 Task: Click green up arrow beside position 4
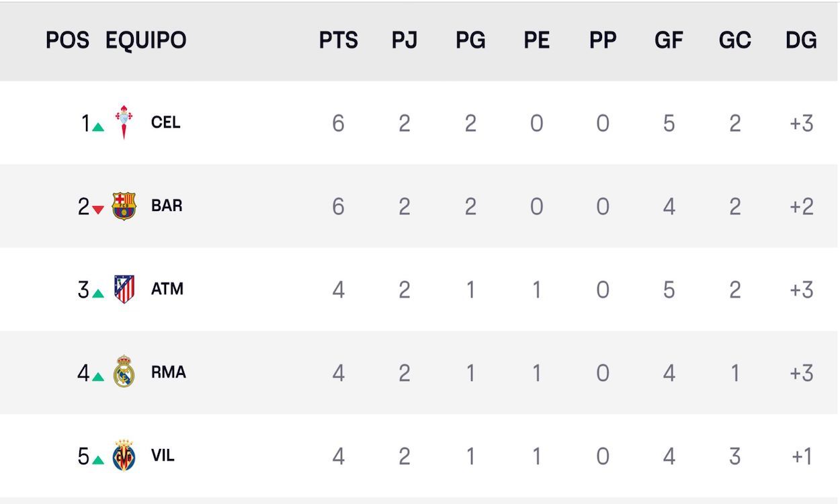tap(98, 376)
